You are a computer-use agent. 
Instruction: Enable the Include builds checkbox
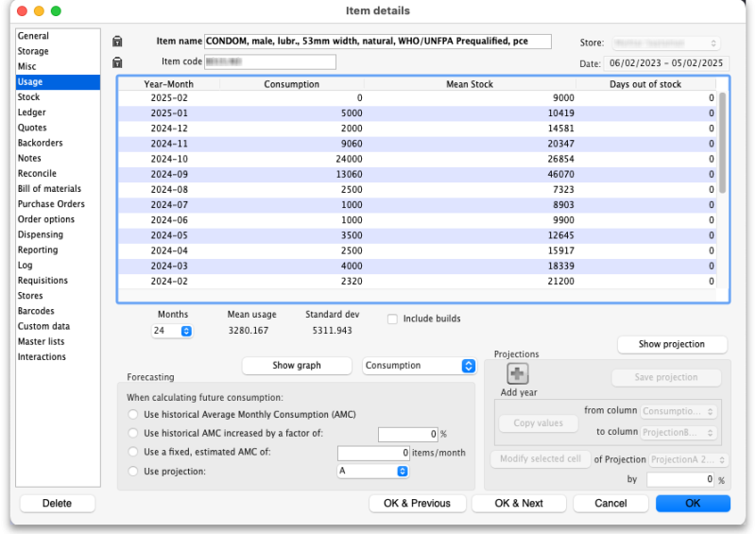[x=392, y=319]
